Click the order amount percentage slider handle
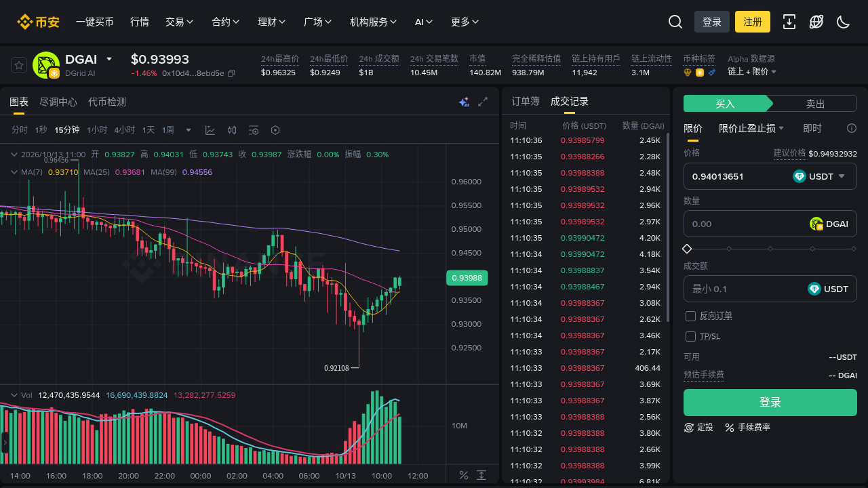Screen dimensions: 868x488 (x=687, y=249)
